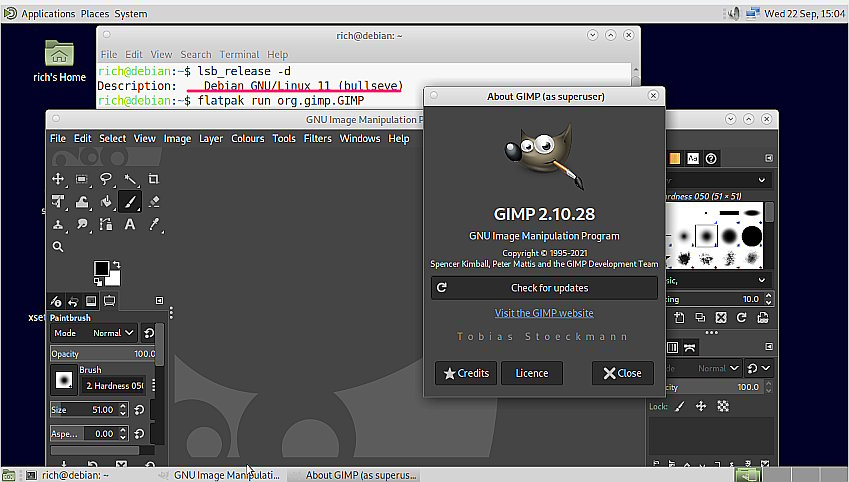Toggle lock pixels for layer
The image size is (849, 482).
point(680,406)
